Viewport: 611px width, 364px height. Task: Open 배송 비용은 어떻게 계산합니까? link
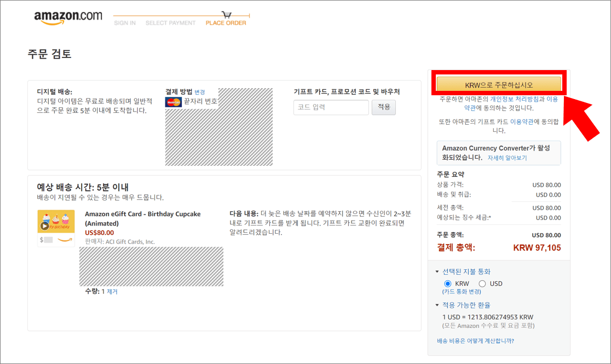click(475, 341)
